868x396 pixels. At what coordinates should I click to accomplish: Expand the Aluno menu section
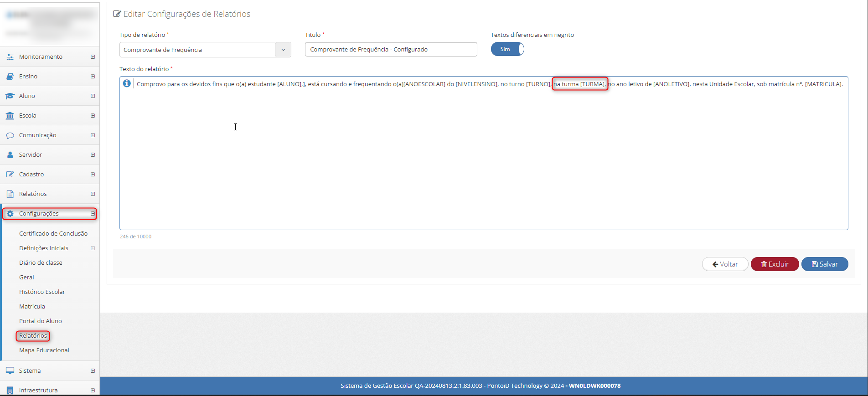93,96
